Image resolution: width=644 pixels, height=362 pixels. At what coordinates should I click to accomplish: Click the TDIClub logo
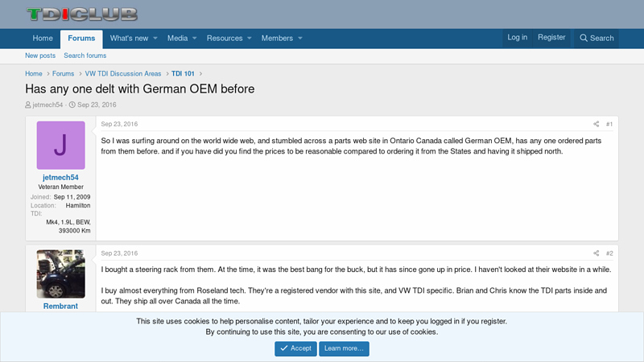point(82,14)
